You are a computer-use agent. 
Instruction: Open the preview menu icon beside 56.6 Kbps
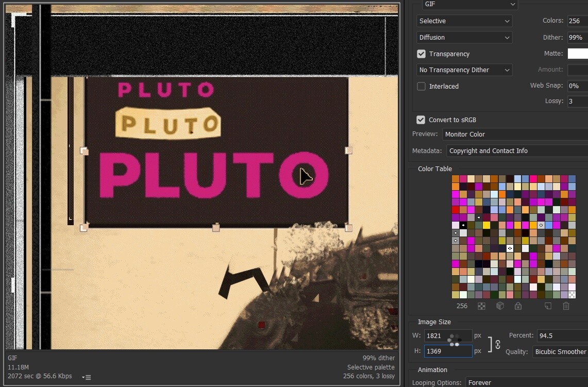pos(87,377)
